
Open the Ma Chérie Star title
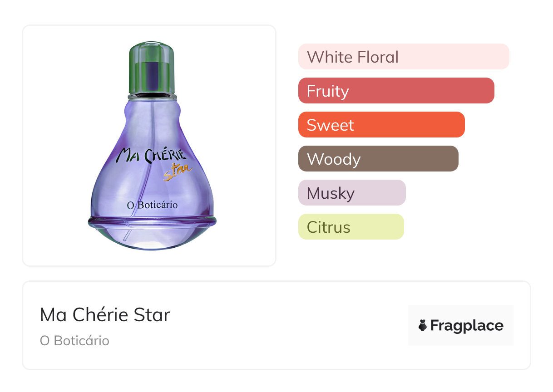click(105, 315)
